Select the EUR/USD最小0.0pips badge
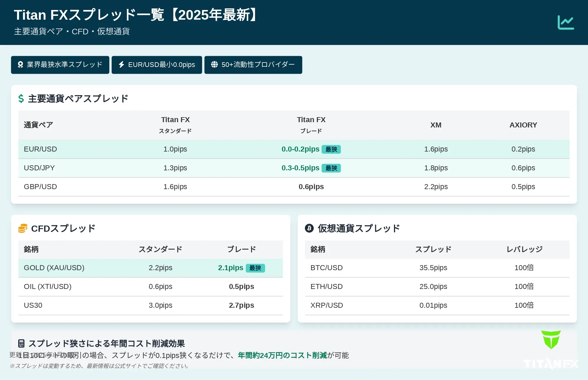 157,65
